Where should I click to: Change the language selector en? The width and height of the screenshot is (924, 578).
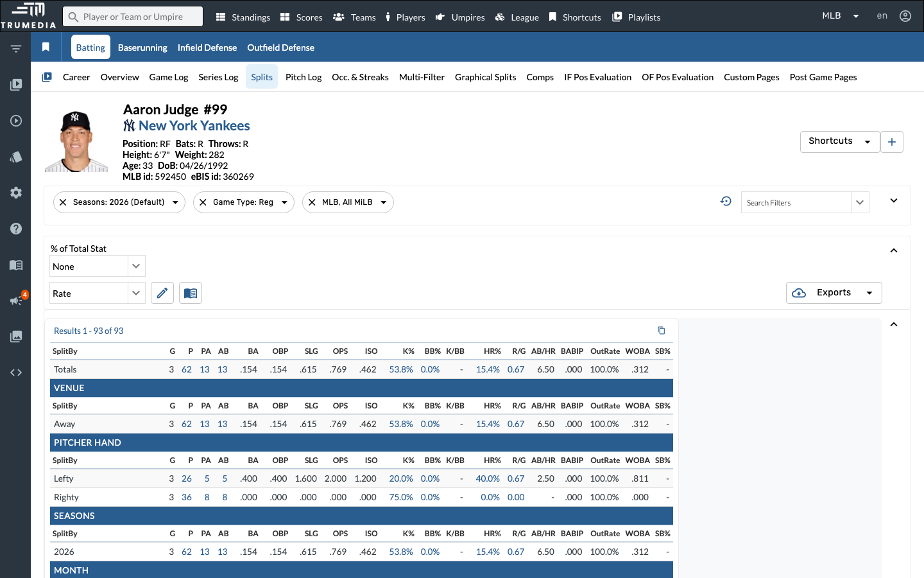[882, 16]
